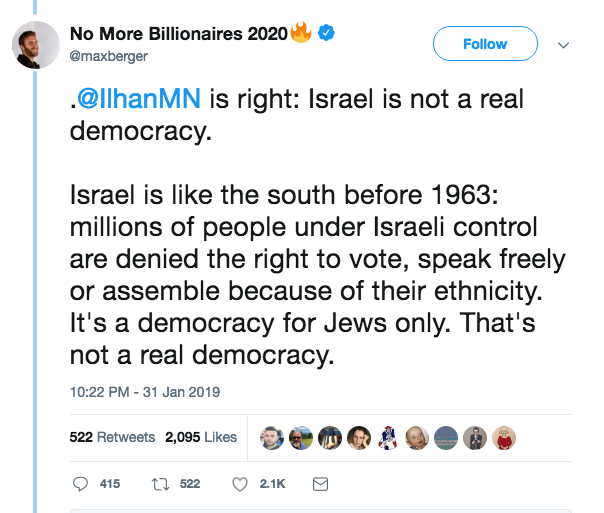Follow the @maxberger account

[485, 44]
